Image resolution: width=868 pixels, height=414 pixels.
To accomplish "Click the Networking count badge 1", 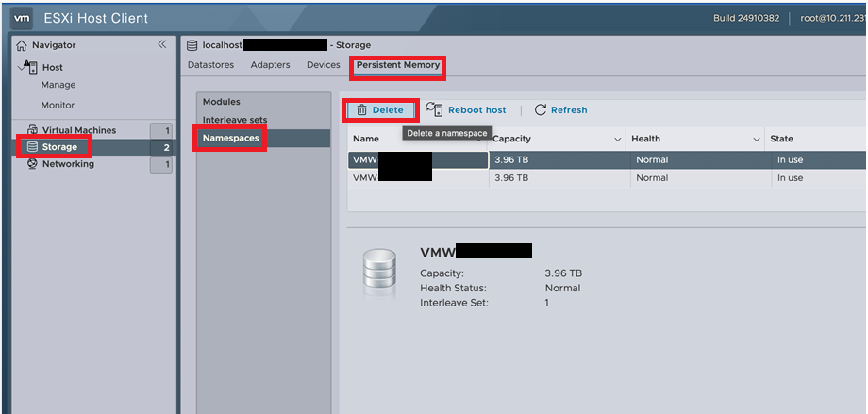I will [x=161, y=164].
